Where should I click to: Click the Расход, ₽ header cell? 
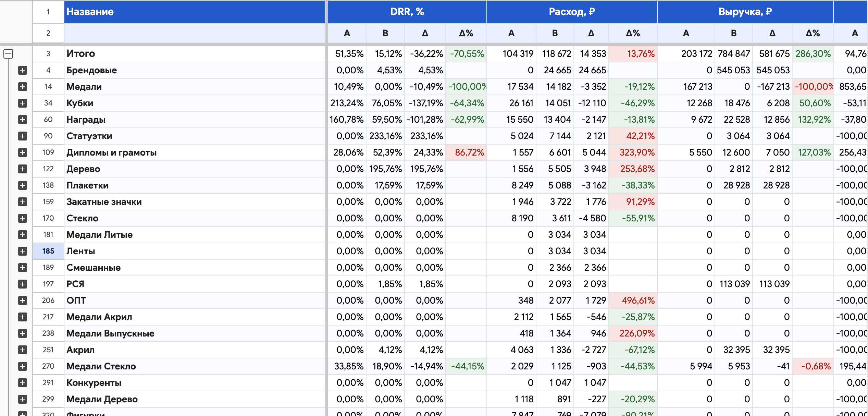pyautogui.click(x=572, y=12)
